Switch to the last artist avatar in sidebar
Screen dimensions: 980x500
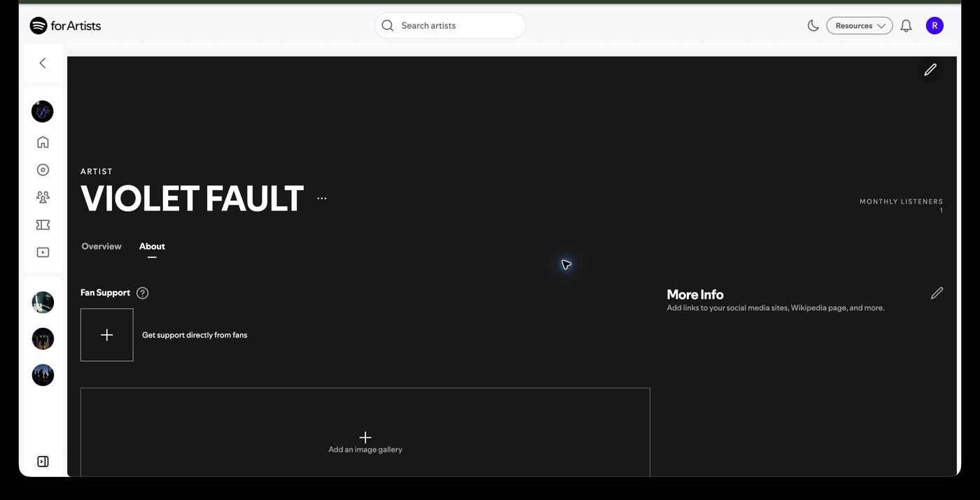tap(43, 375)
